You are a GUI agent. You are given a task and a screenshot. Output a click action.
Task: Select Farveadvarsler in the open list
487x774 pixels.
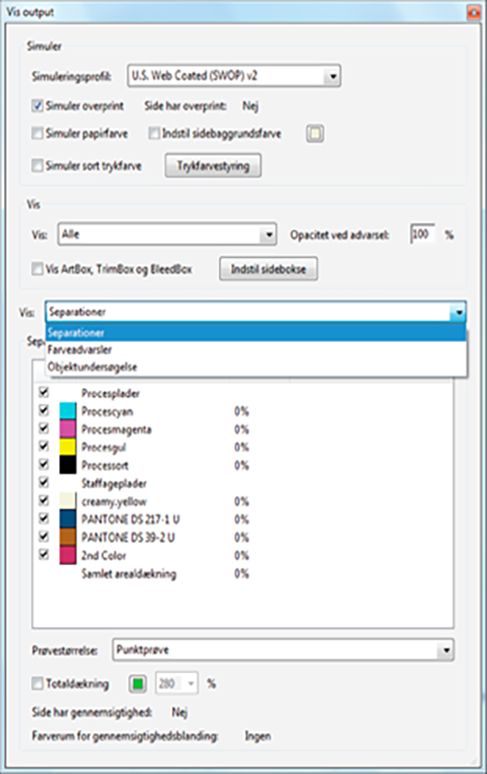point(256,349)
